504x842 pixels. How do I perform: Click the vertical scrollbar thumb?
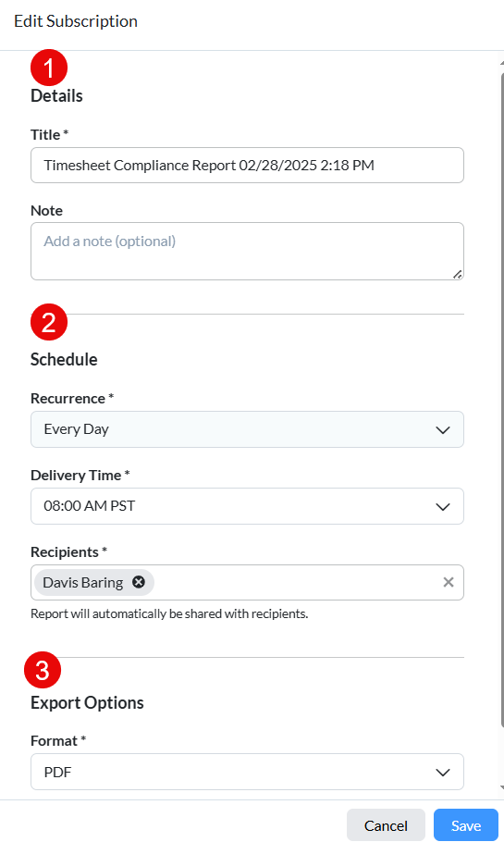pyautogui.click(x=502, y=400)
